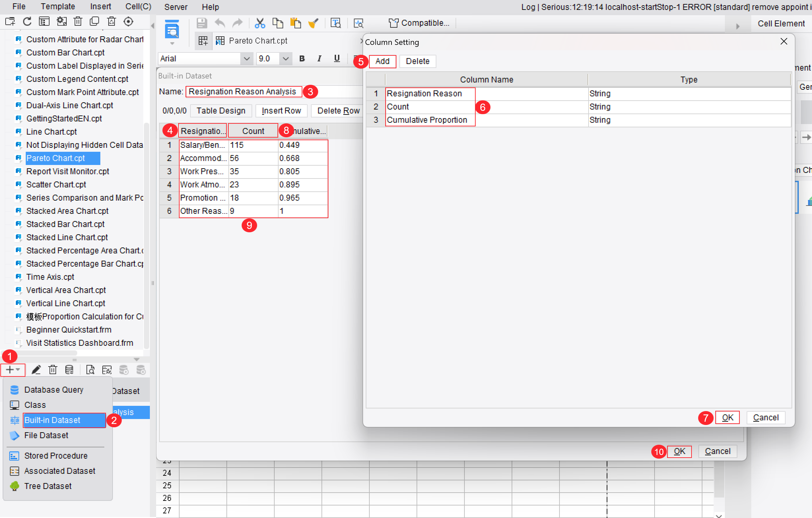
Task: Open the Insert menu
Action: [x=100, y=7]
